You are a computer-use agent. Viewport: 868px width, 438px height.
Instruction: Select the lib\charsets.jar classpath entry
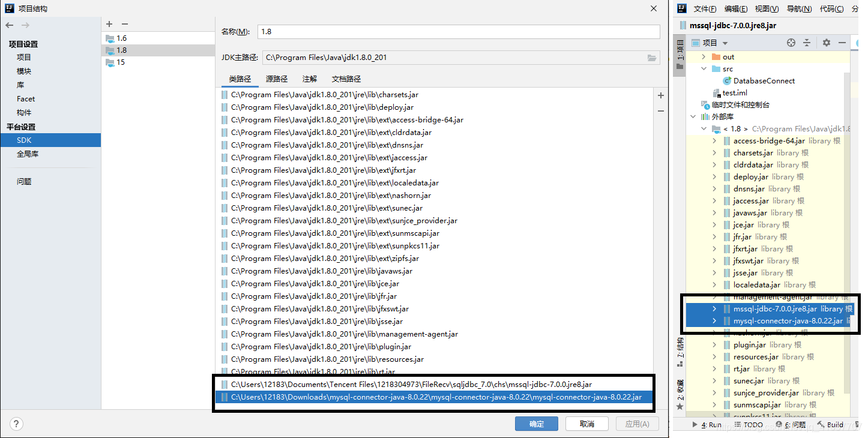click(434, 95)
